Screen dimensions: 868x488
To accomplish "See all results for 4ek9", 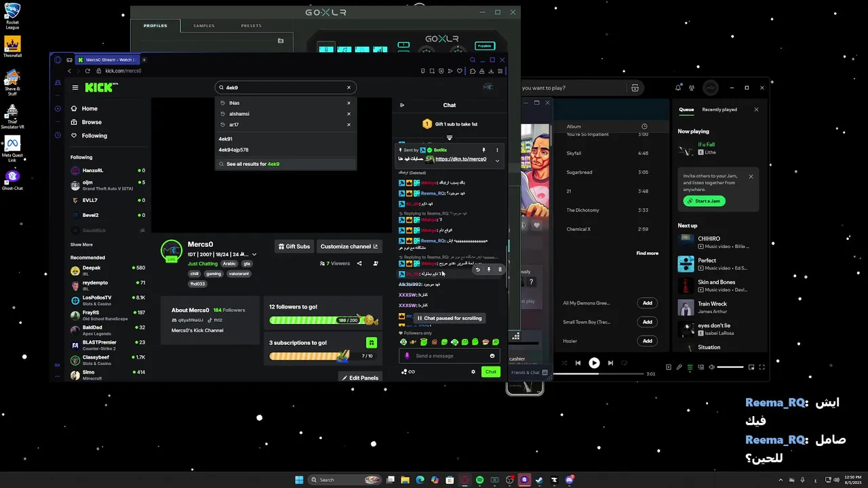I will tap(285, 164).
